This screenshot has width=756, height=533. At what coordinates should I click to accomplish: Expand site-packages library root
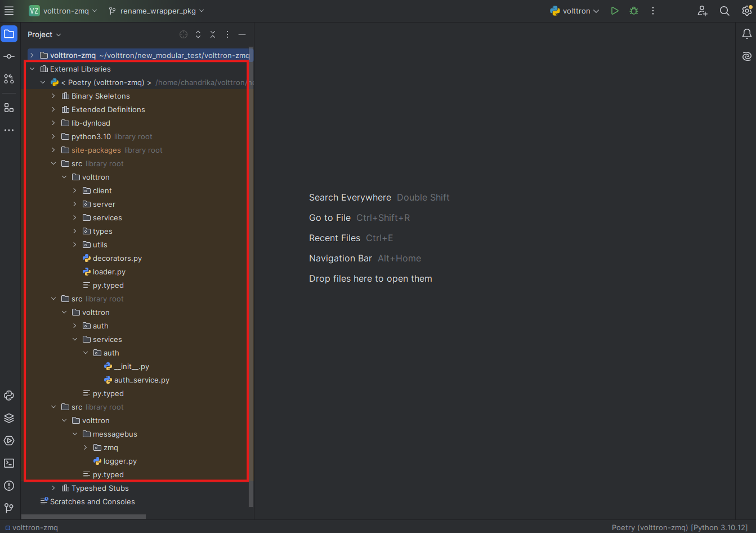click(x=53, y=150)
